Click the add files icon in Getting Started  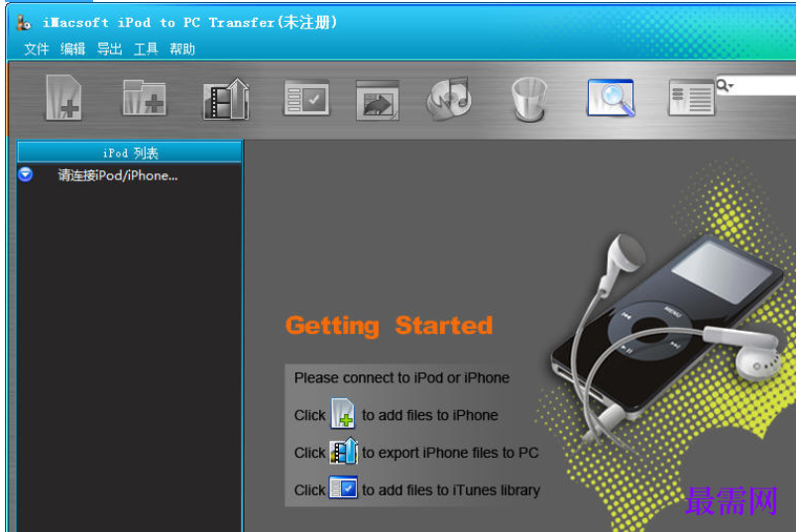coord(343,413)
